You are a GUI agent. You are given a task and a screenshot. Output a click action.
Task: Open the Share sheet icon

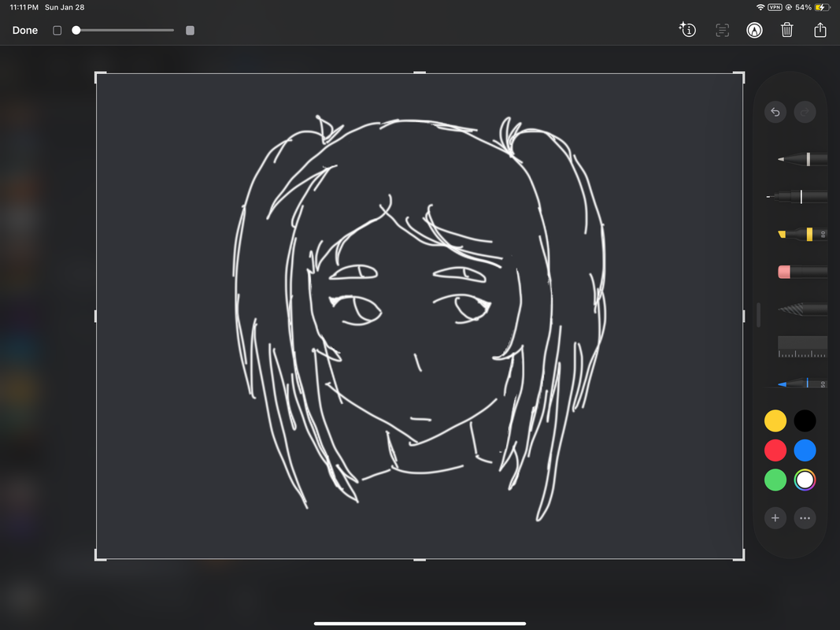pos(820,29)
